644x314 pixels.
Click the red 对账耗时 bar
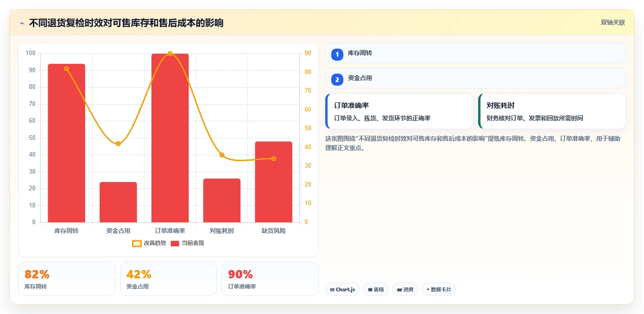[x=222, y=201]
